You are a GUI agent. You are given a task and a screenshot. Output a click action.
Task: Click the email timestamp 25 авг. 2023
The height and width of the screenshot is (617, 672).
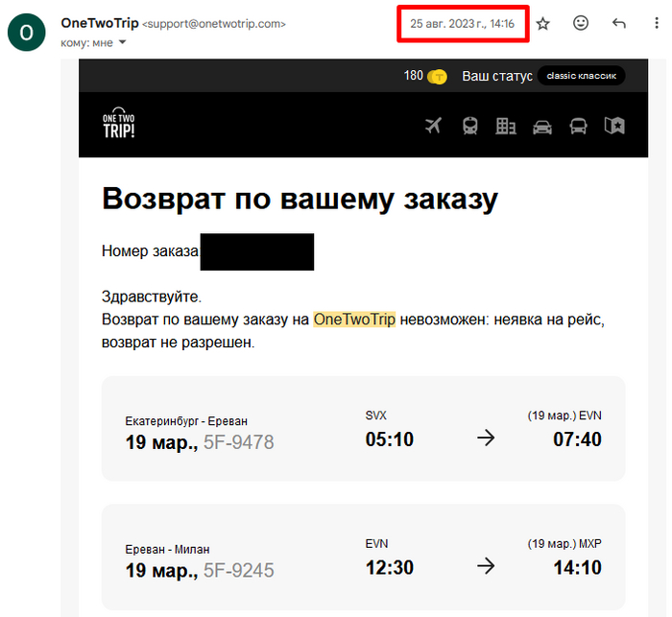(462, 23)
